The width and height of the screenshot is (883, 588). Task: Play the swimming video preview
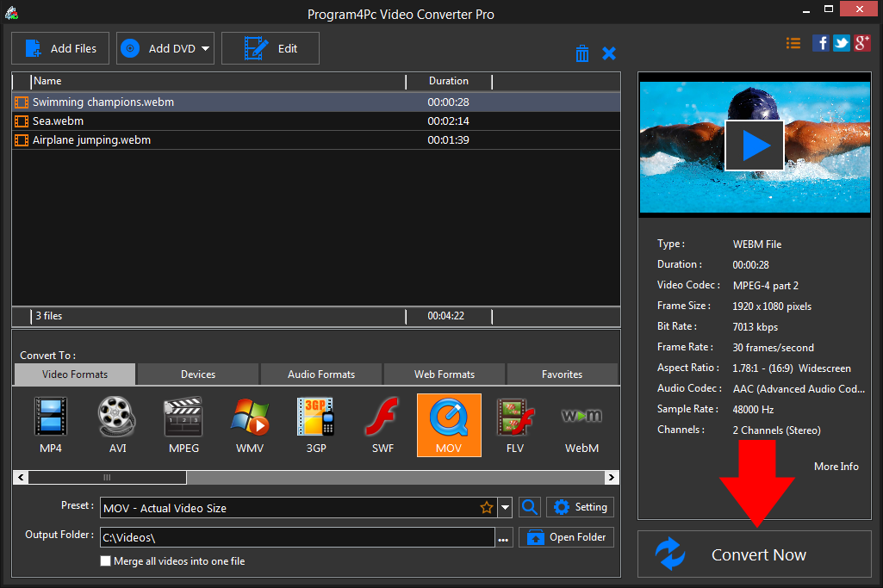pyautogui.click(x=754, y=145)
